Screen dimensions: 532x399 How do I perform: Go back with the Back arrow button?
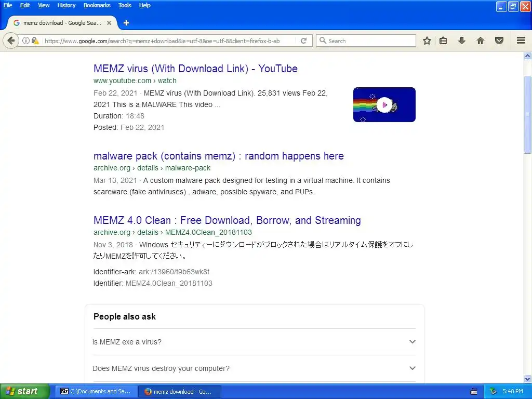coord(11,41)
